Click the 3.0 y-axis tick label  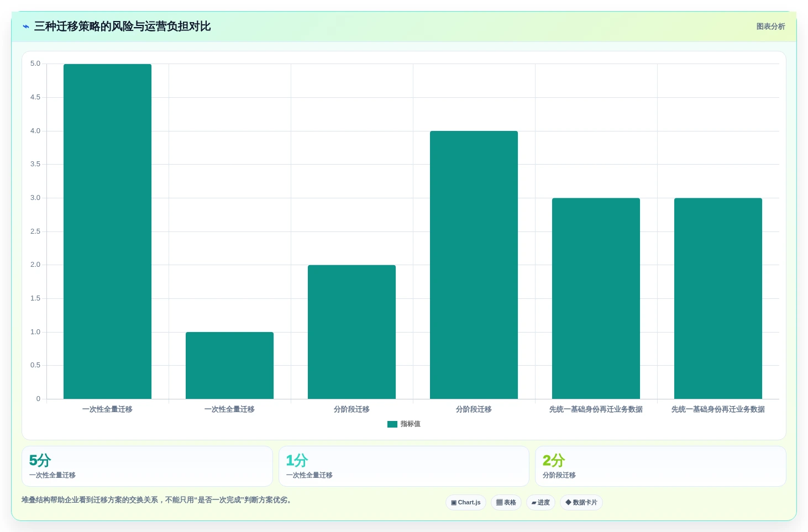tap(35, 198)
